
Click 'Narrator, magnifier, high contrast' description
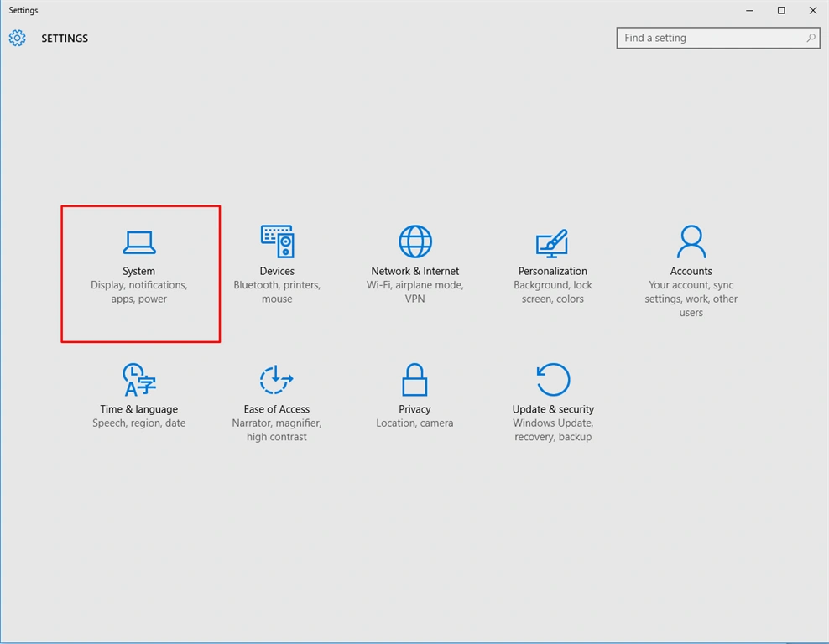coord(277,429)
